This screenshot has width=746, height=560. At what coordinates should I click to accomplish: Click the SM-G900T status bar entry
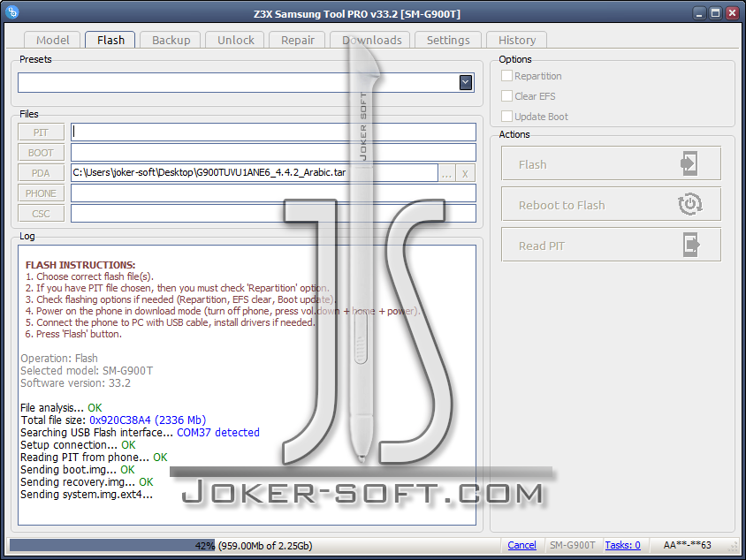click(x=572, y=545)
